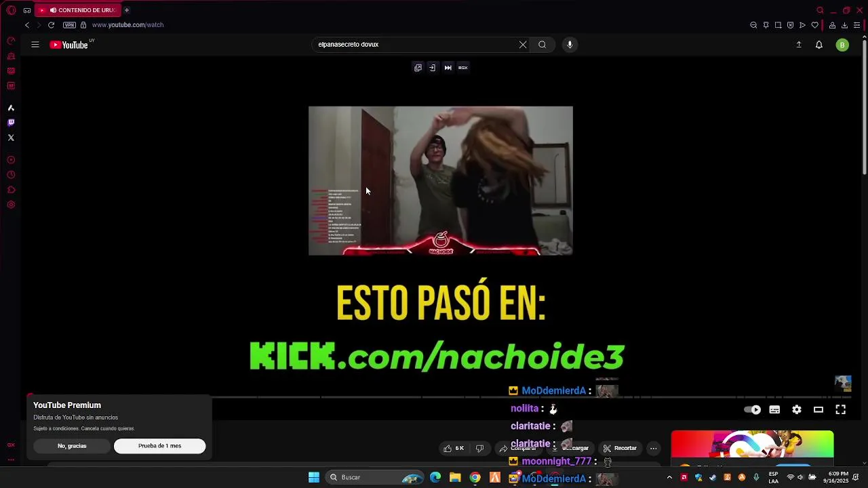Clear the YouTube search box text
The image size is (868, 488).
tap(523, 45)
